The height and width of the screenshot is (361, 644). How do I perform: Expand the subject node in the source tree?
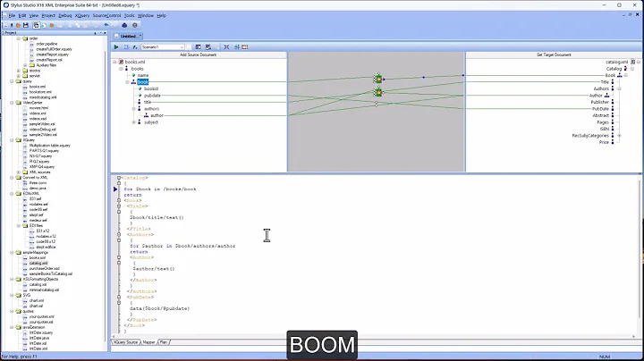click(x=133, y=122)
